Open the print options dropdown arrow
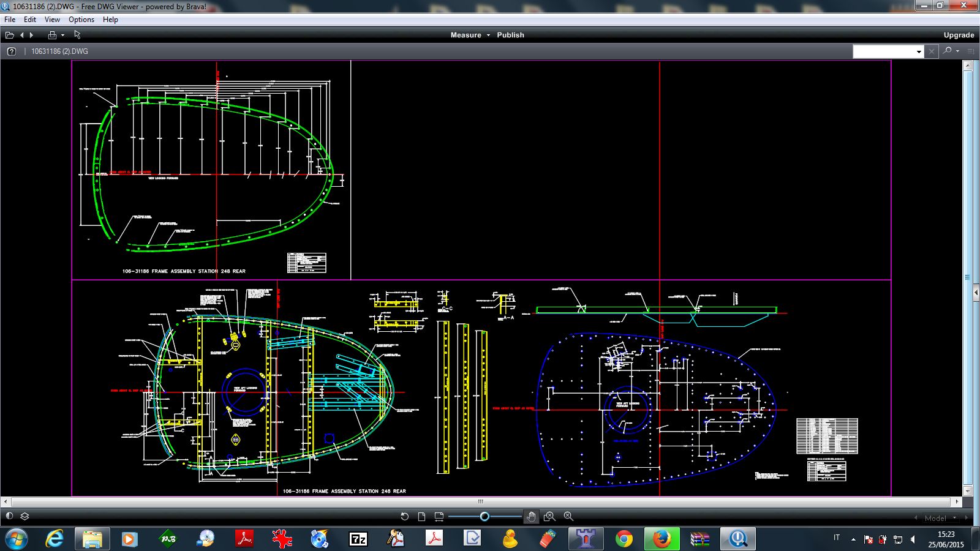 click(x=62, y=35)
